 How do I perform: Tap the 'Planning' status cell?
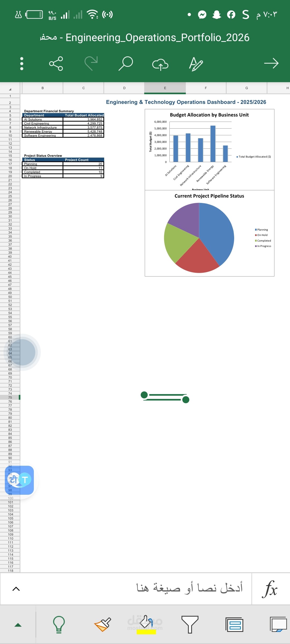[x=42, y=164]
